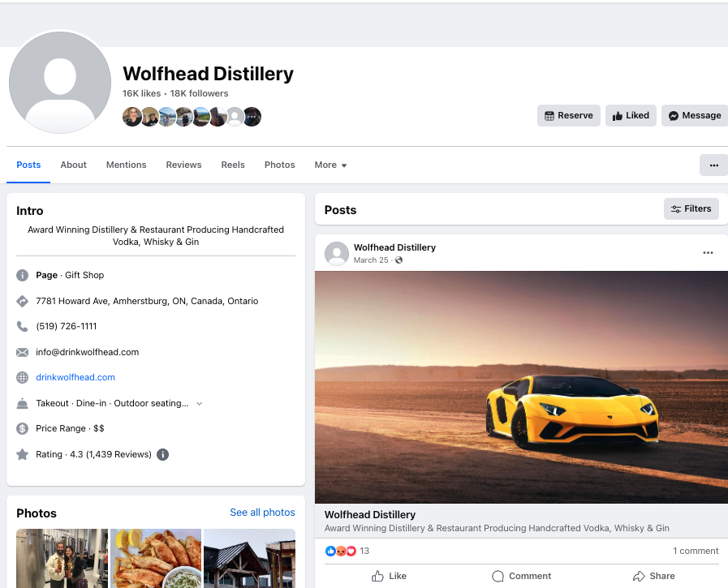Viewport: 728px width, 588px height.
Task: Open the 1 comment link
Action: click(x=696, y=551)
